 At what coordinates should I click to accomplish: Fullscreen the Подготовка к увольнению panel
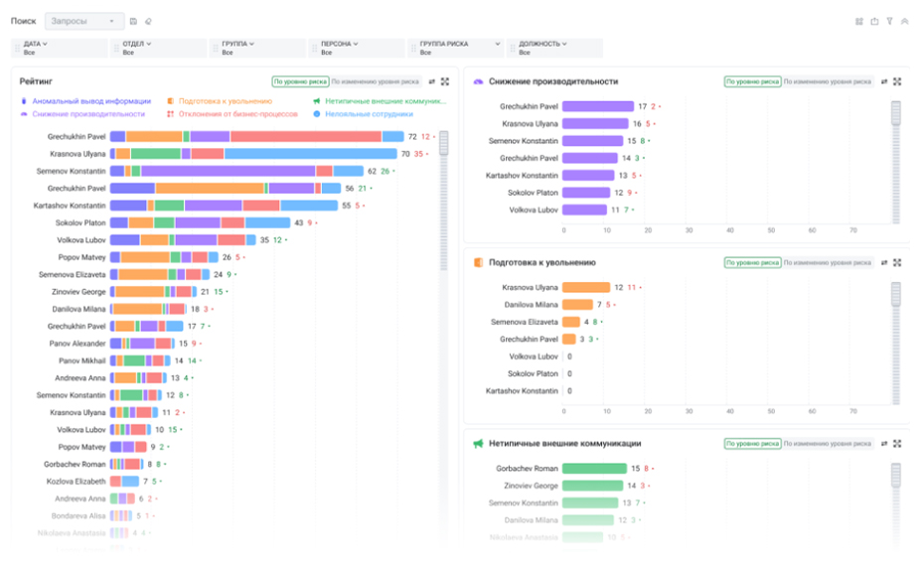pos(897,263)
